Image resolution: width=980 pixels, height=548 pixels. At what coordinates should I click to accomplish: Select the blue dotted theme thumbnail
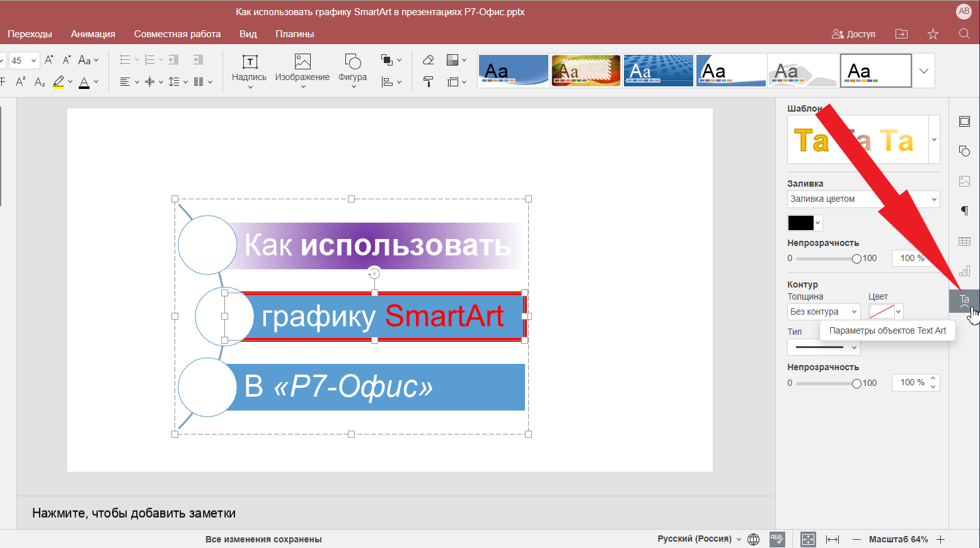click(659, 70)
